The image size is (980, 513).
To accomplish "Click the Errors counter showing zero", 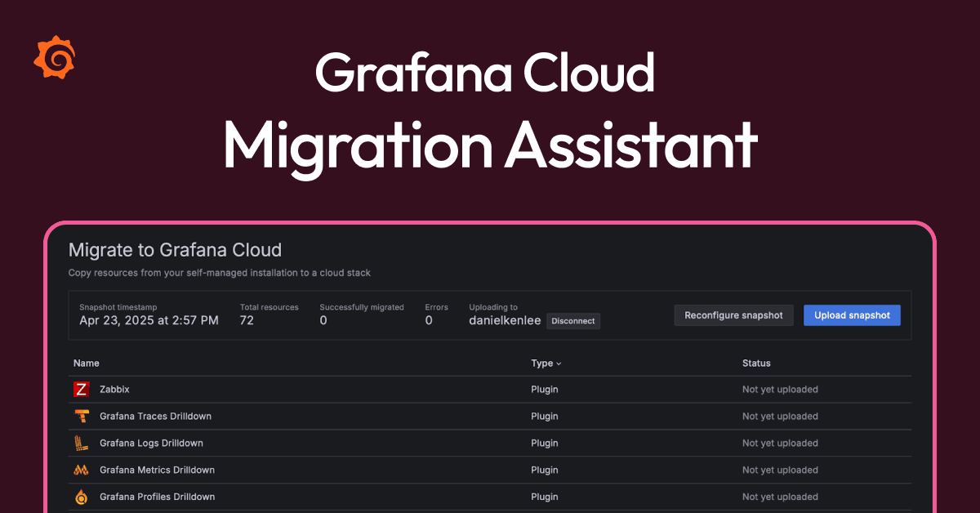I will (428, 321).
